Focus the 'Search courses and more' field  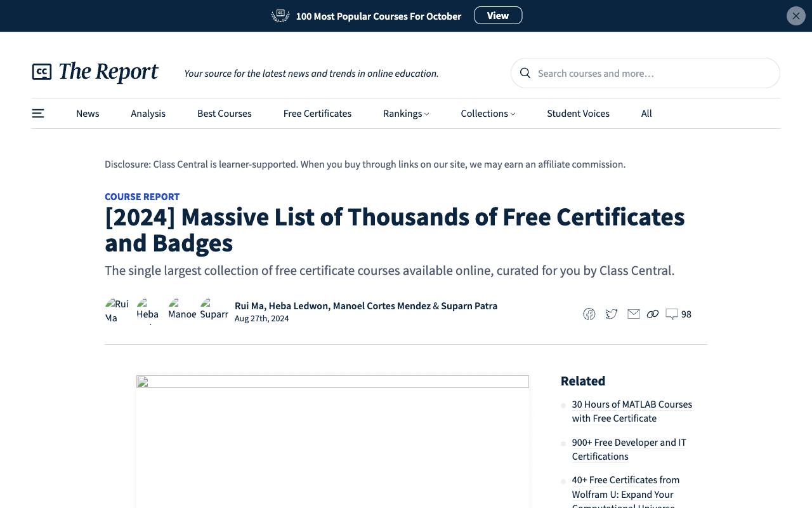tap(645, 73)
